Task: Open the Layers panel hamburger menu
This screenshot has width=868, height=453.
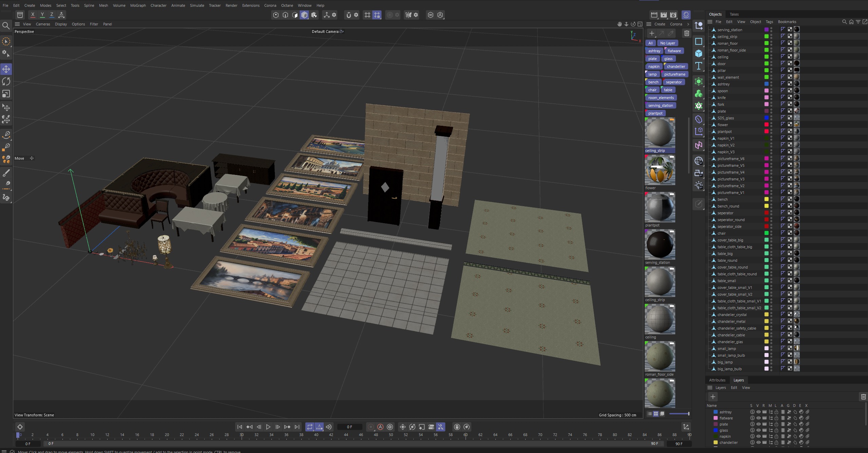Action: point(710,388)
